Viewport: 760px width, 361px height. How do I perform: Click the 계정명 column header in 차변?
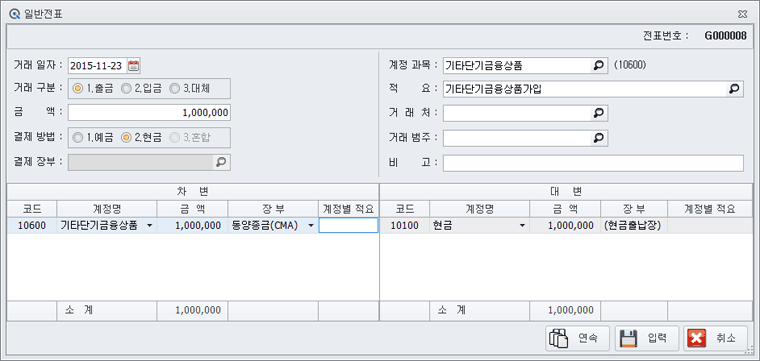point(107,209)
